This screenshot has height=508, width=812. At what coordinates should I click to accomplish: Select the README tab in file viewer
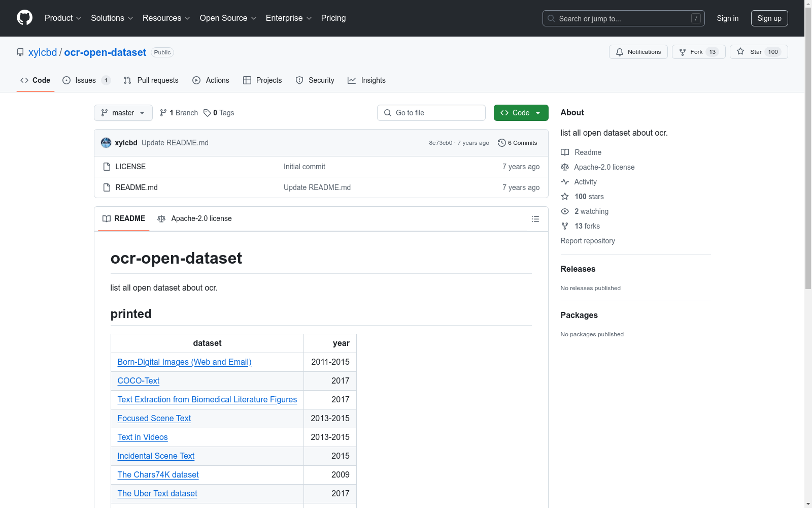[124, 218]
